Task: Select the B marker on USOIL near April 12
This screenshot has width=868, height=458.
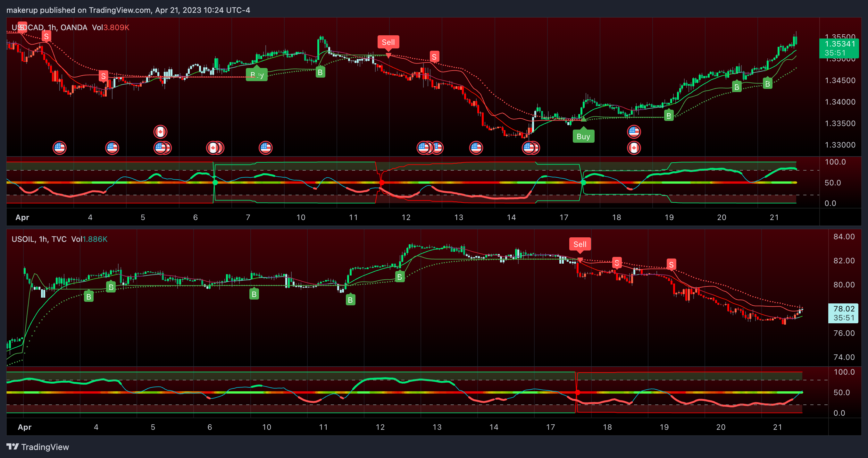Action: click(x=400, y=277)
